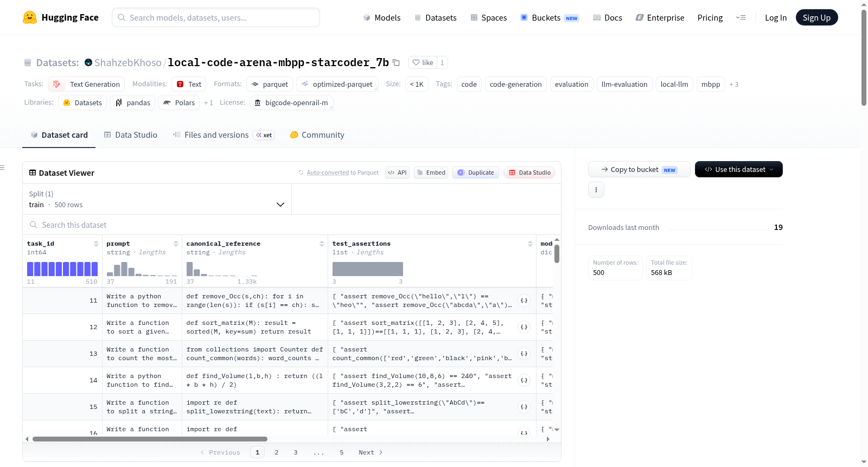The width and height of the screenshot is (868, 467).
Task: Select the pandas library tag
Action: click(133, 103)
